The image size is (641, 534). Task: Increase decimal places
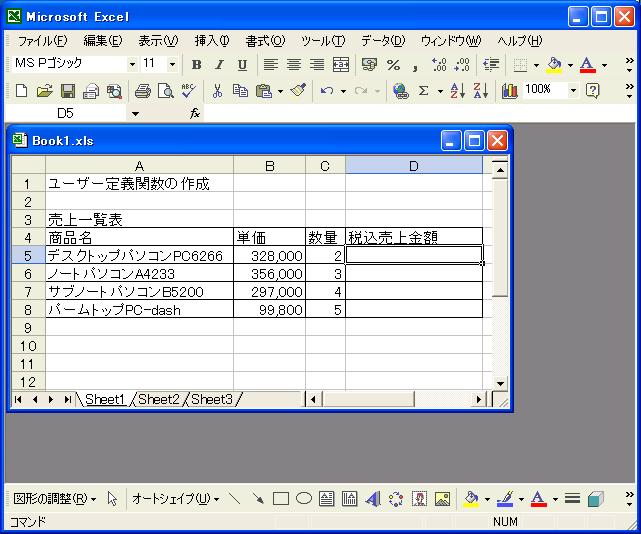[x=439, y=65]
